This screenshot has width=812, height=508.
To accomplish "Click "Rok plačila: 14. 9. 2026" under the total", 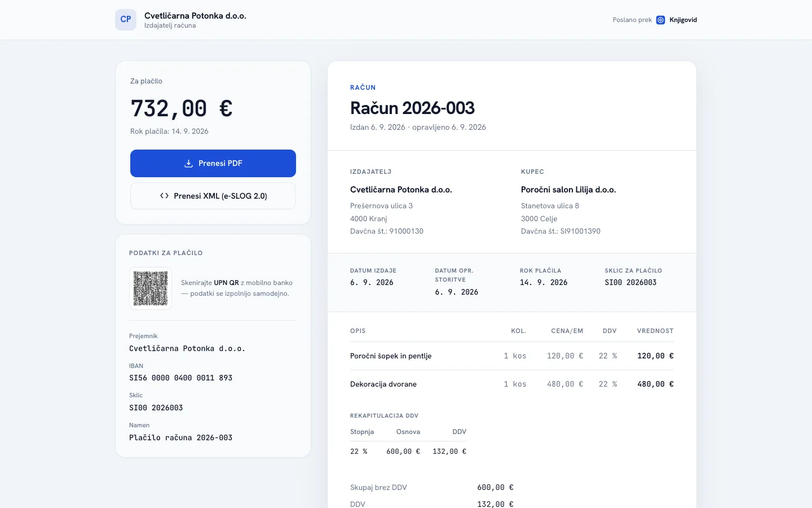I will point(169,132).
